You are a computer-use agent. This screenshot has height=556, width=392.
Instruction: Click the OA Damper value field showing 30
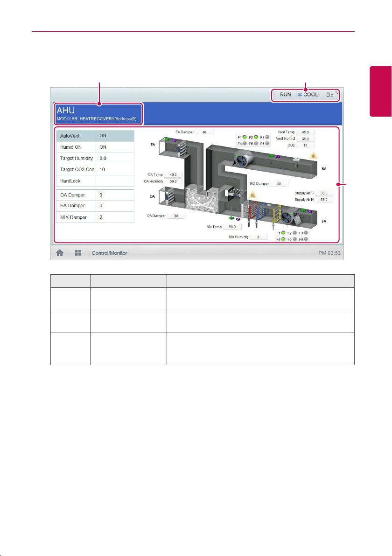tap(176, 216)
